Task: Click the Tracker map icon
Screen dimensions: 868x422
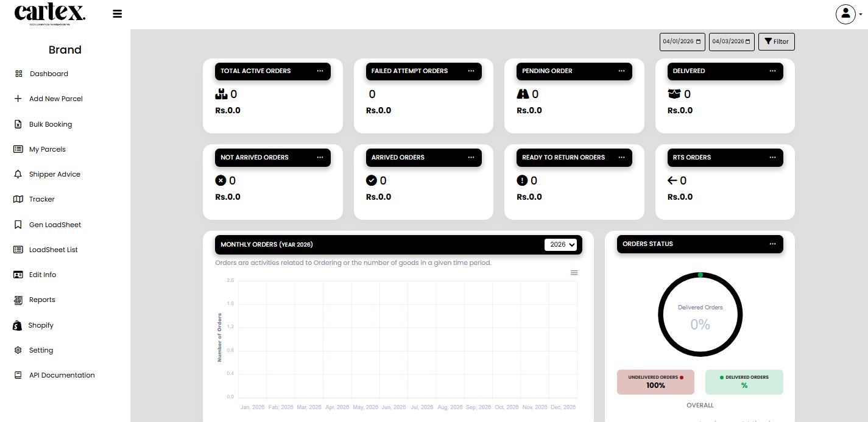Action: click(18, 199)
